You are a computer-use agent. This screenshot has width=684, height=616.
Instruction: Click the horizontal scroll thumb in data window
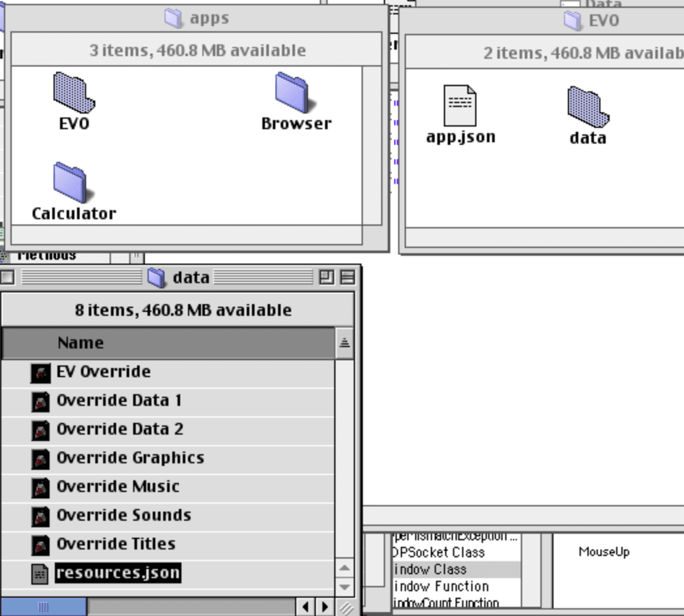(43, 607)
